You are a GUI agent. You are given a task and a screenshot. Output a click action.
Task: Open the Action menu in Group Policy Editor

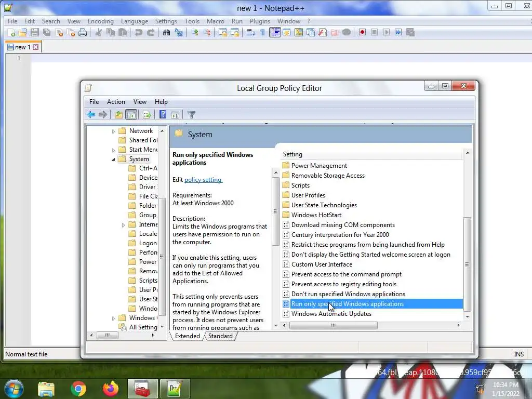pyautogui.click(x=116, y=102)
